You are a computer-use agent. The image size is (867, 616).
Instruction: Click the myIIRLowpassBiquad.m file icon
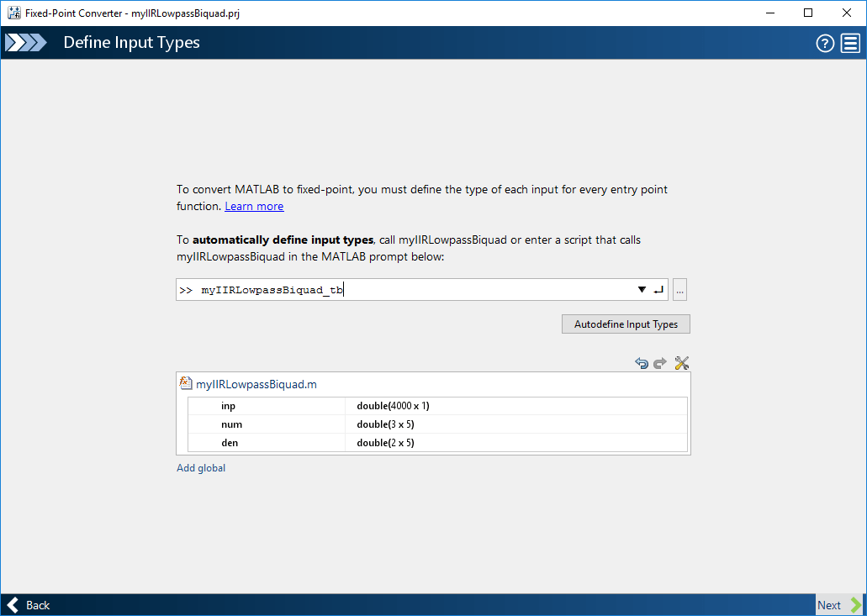[187, 384]
